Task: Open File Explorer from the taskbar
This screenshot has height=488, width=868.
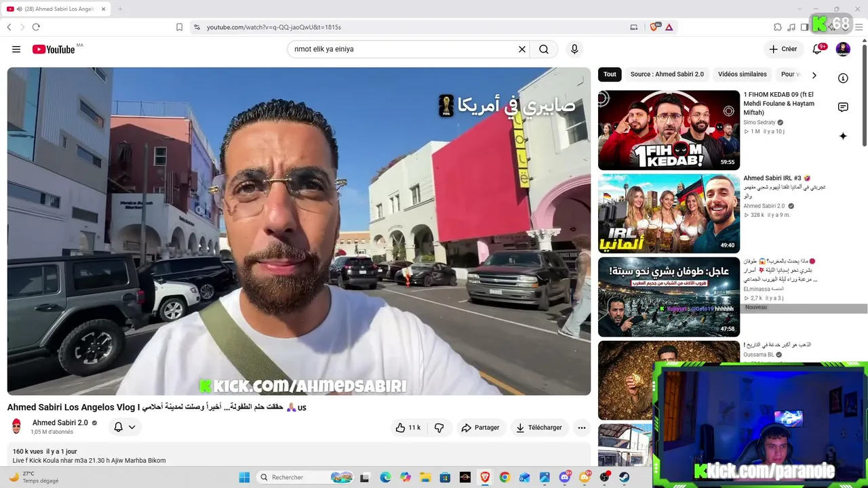Action: (425, 477)
